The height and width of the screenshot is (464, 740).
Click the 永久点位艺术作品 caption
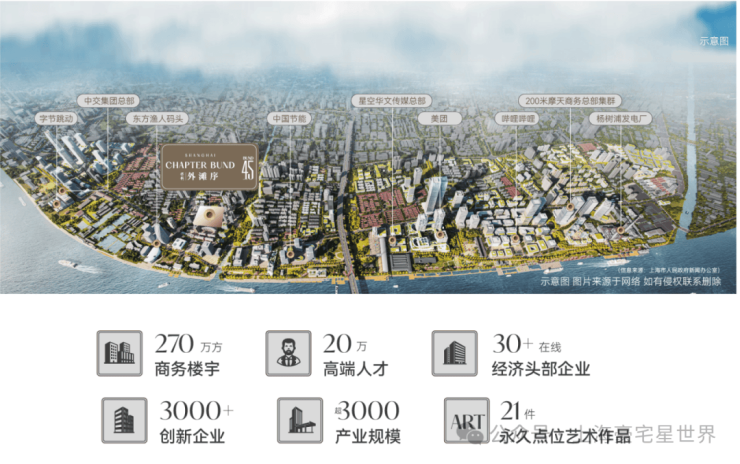pyautogui.click(x=565, y=436)
